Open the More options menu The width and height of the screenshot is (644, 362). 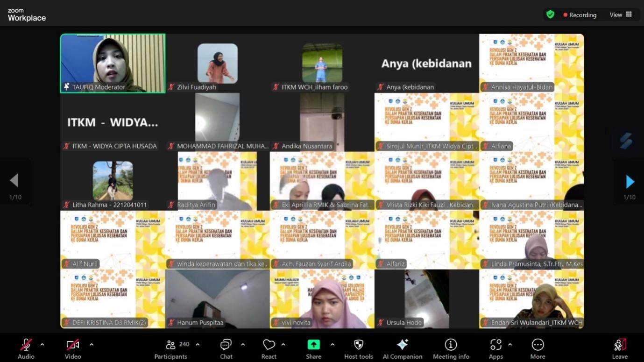538,348
